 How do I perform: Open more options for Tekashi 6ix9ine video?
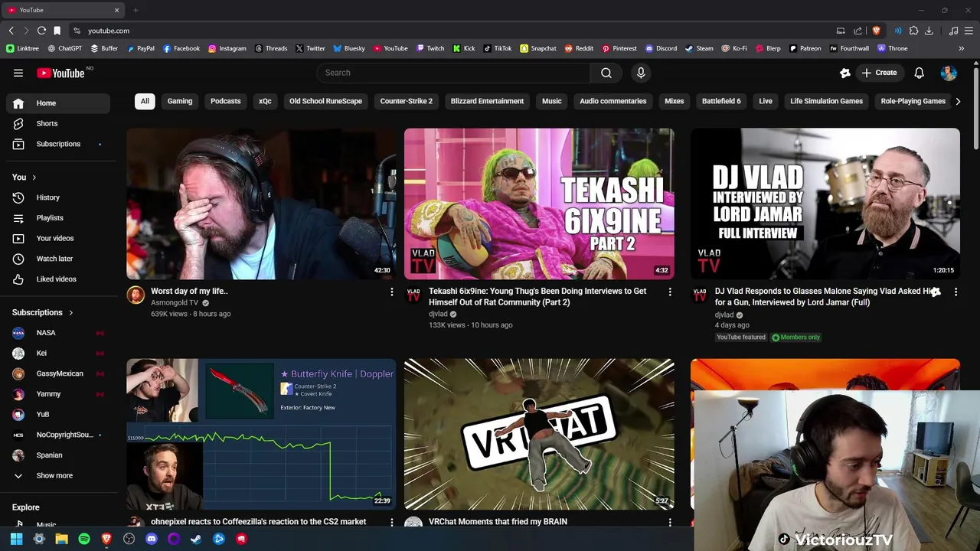670,292
